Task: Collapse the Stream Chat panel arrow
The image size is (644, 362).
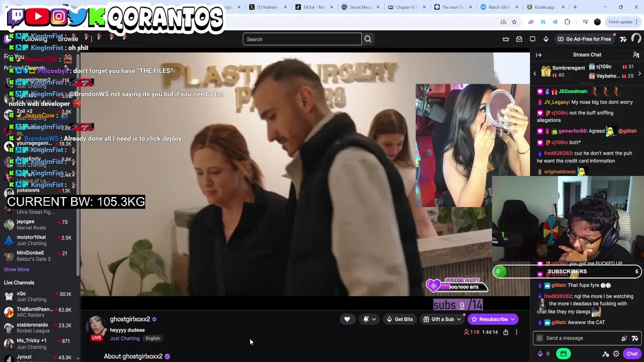Action: pyautogui.click(x=539, y=55)
